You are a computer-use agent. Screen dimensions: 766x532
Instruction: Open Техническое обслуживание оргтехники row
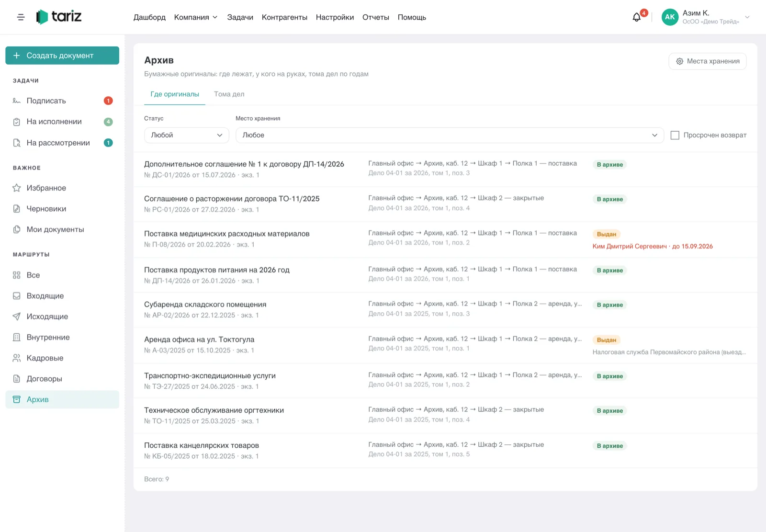[x=445, y=416]
